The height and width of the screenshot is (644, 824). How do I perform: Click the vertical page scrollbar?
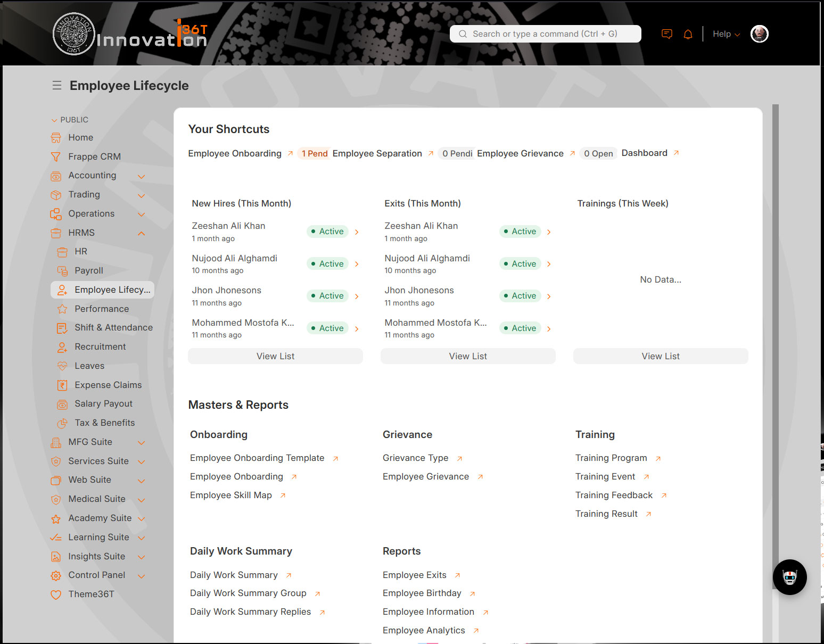(775, 346)
